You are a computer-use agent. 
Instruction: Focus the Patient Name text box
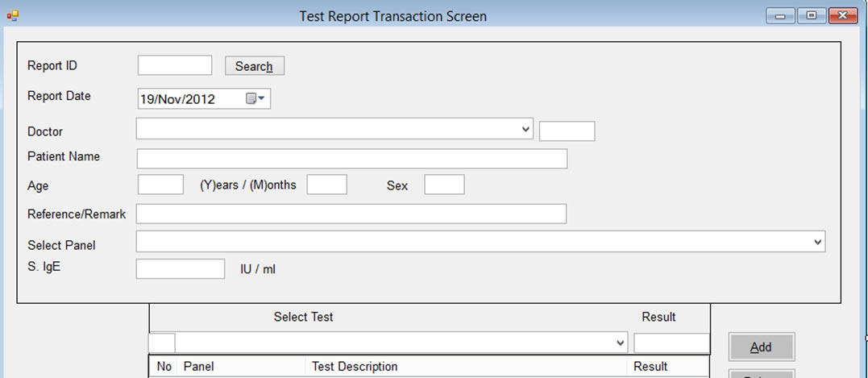[352, 158]
